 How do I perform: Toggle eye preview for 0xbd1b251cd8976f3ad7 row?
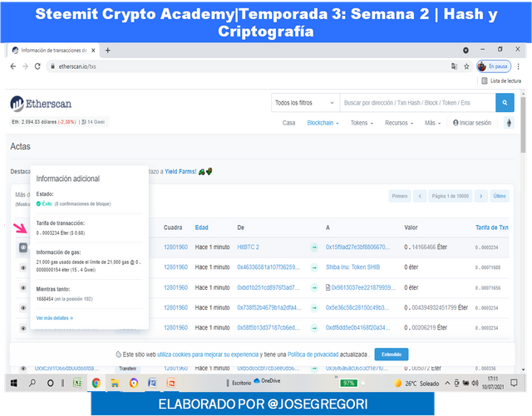pyautogui.click(x=23, y=288)
